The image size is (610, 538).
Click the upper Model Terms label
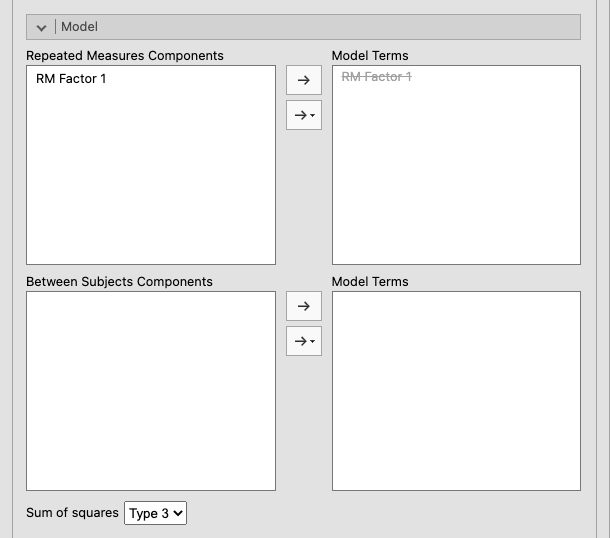click(x=370, y=55)
